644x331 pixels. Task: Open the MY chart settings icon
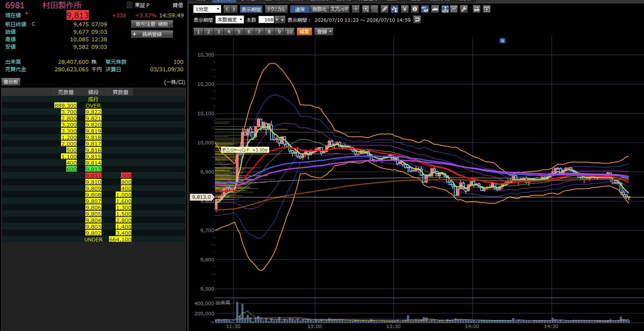(x=425, y=9)
